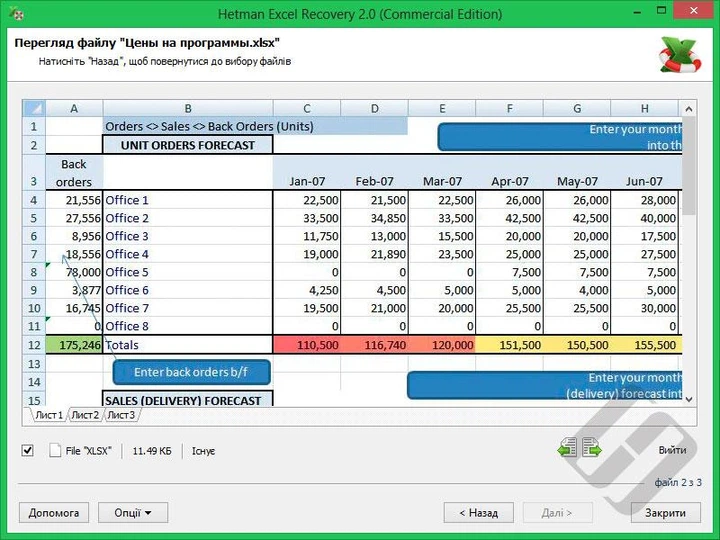Click the back orders value 78,000
Screen dimensions: 720x540
(x=74, y=272)
